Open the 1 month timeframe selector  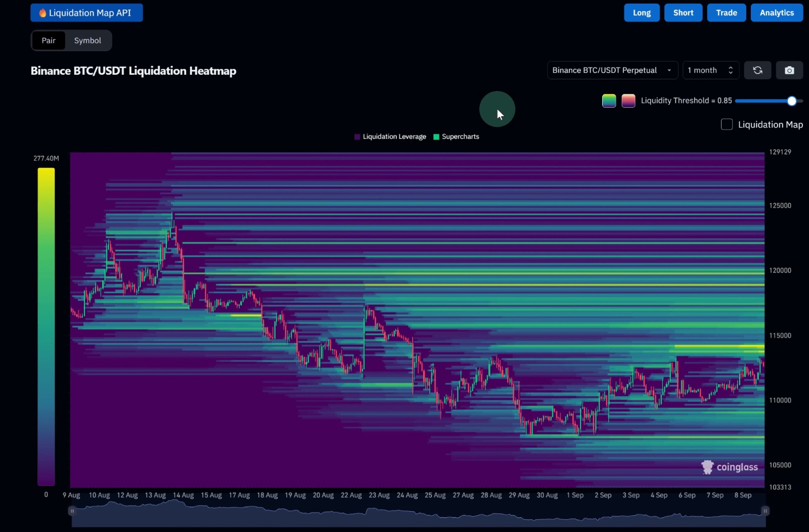(x=710, y=70)
